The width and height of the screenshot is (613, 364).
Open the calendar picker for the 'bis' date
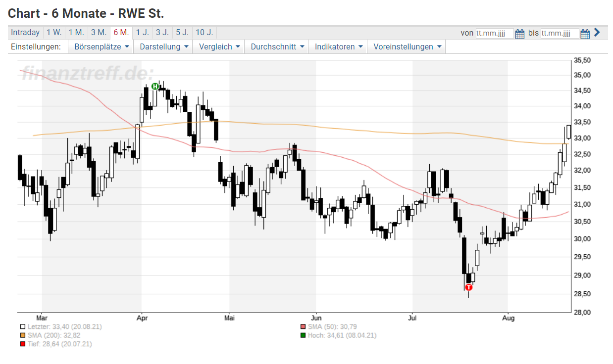585,34
